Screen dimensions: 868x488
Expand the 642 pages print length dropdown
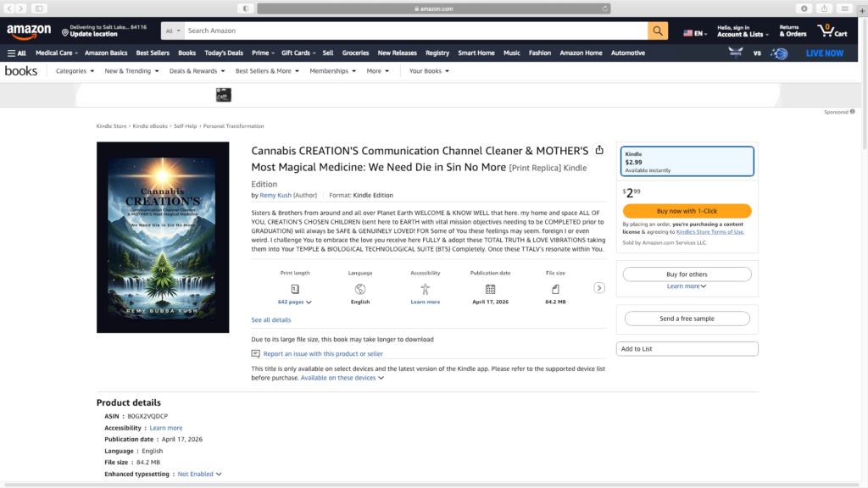tap(295, 302)
